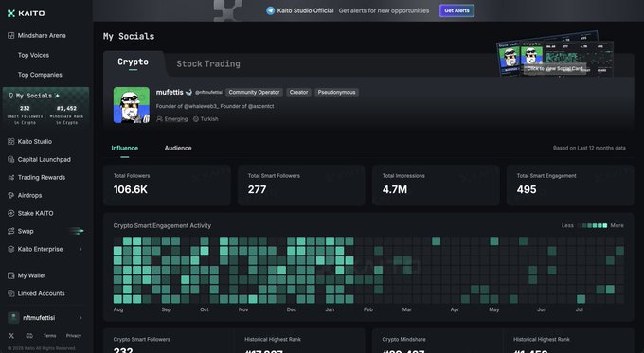Click the My Wallet menu label

[31, 275]
